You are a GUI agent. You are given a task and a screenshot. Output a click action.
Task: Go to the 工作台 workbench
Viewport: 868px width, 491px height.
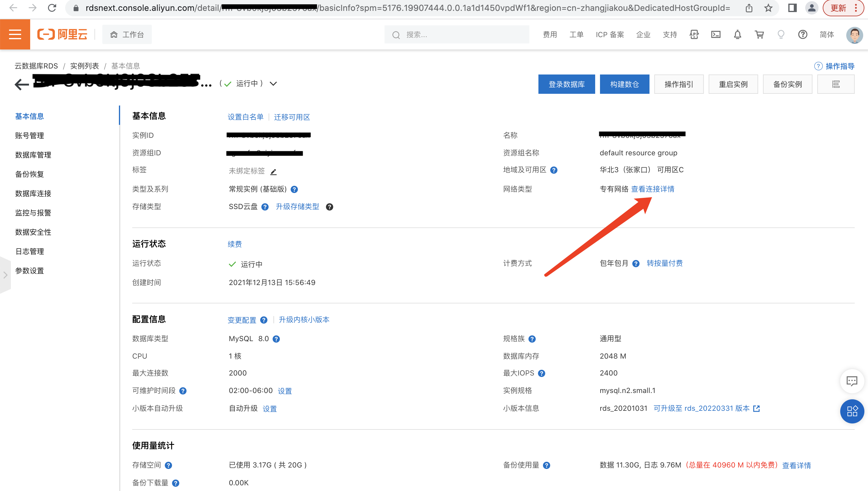[127, 34]
